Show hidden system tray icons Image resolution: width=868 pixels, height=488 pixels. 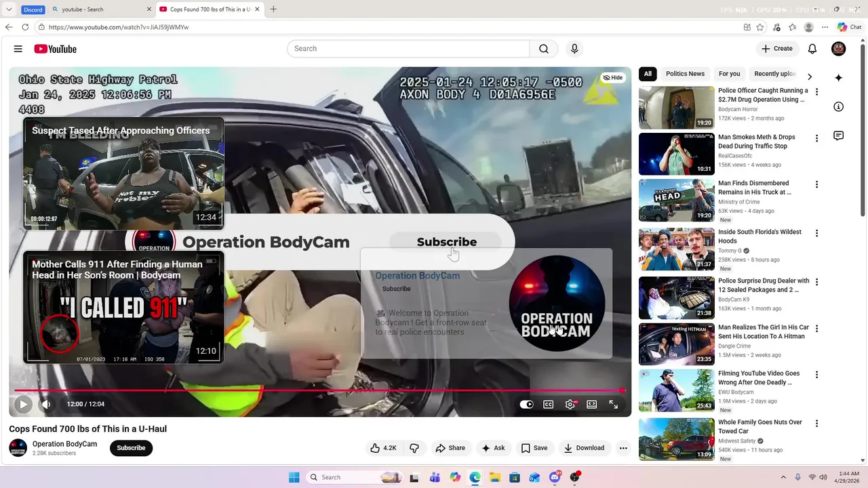pyautogui.click(x=783, y=477)
